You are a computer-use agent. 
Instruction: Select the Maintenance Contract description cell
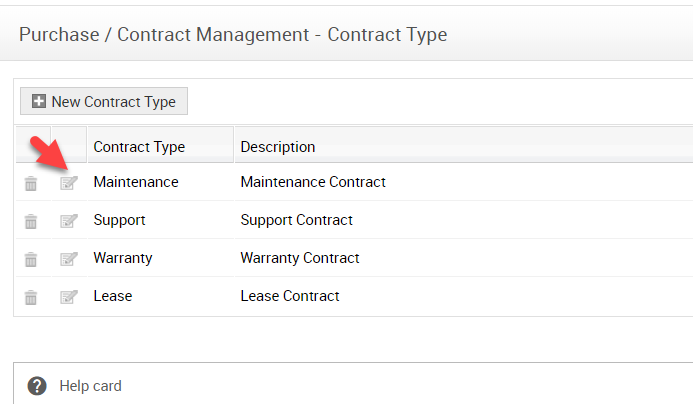313,182
